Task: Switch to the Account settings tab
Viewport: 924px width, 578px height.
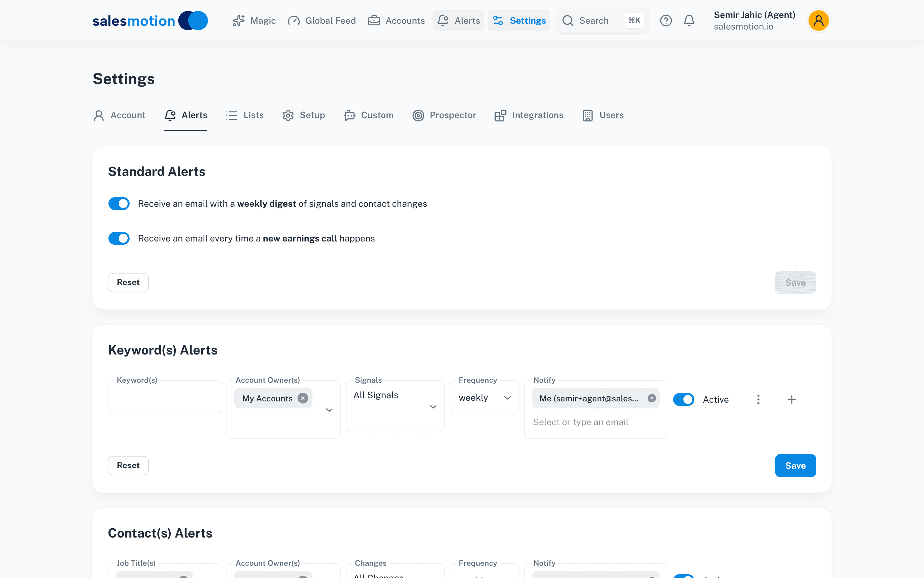Action: point(119,116)
